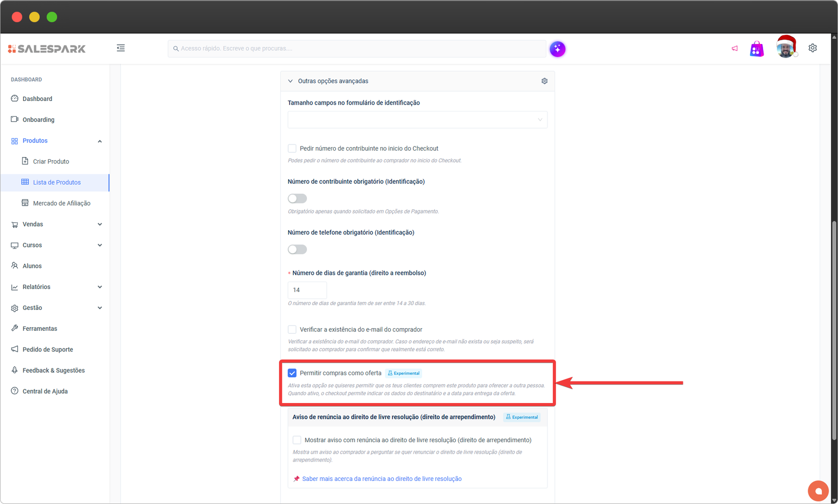
Task: Open the megaphone announcements icon
Action: click(x=735, y=49)
